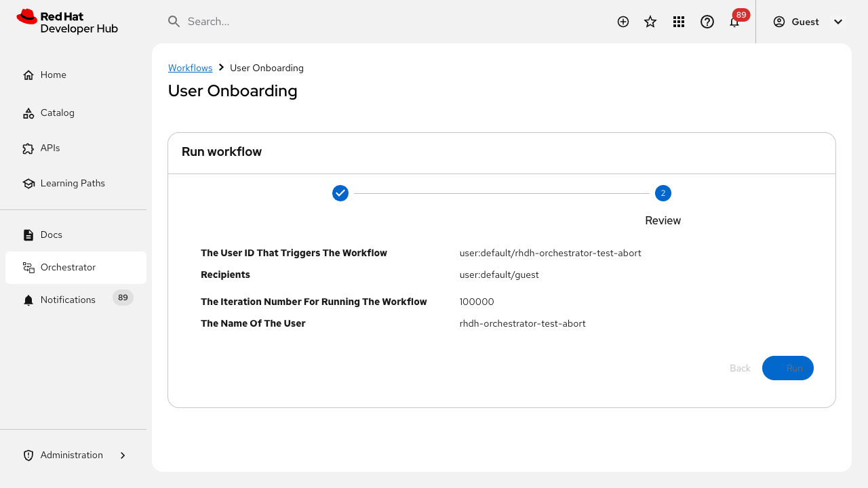Open Home from the sidebar

54,75
